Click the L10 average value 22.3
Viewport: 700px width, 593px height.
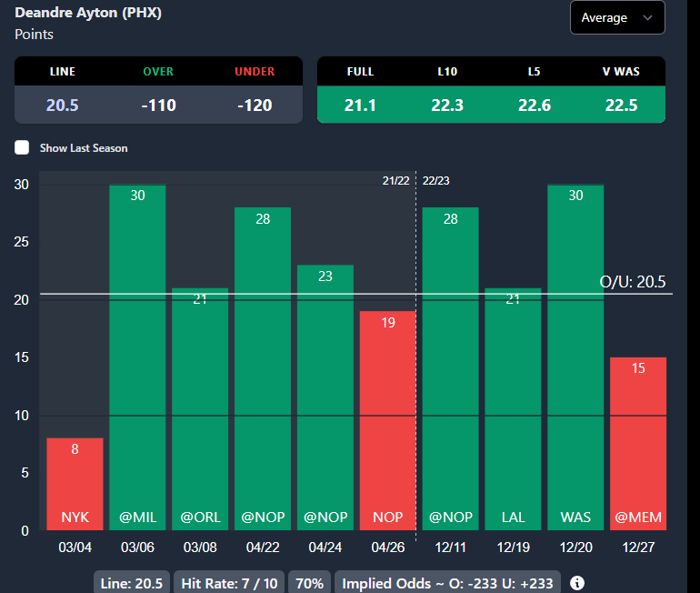coord(447,106)
